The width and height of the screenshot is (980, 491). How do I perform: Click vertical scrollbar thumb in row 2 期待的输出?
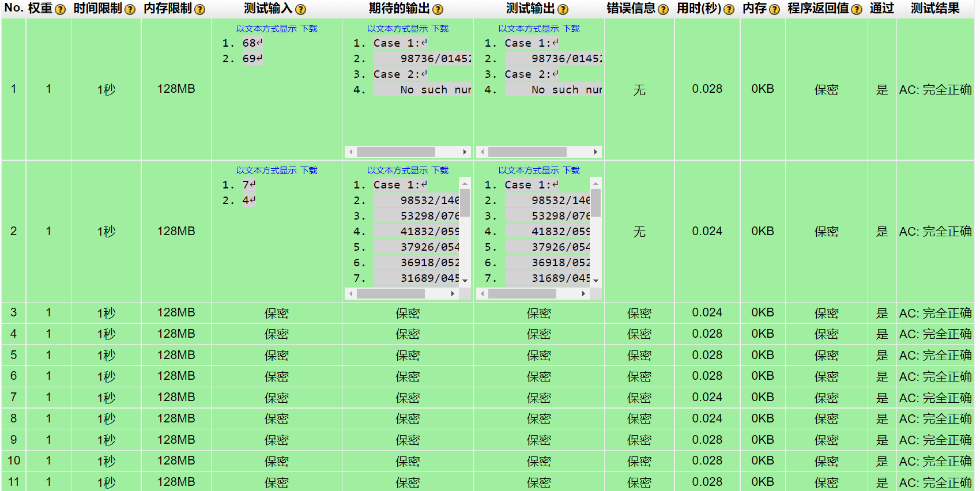pos(465,203)
